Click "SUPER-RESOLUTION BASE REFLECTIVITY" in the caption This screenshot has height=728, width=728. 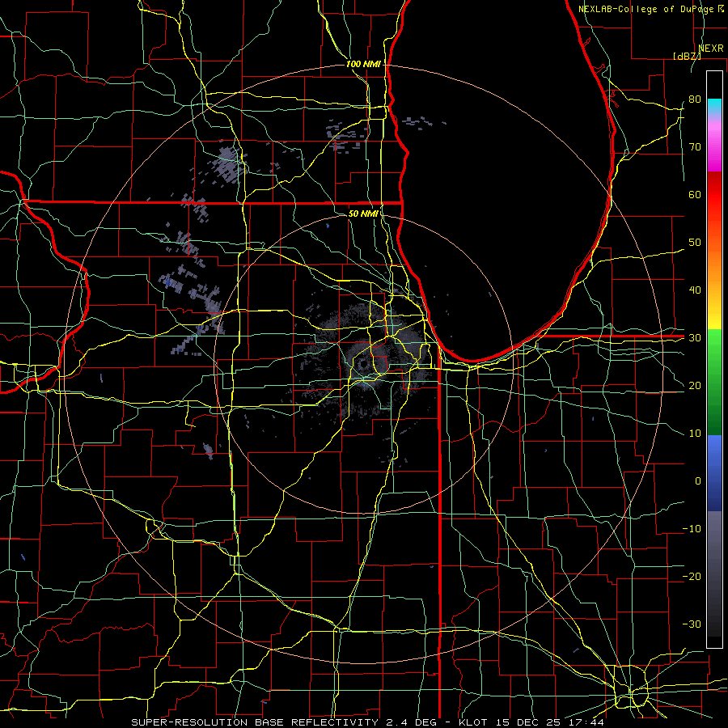255,722
